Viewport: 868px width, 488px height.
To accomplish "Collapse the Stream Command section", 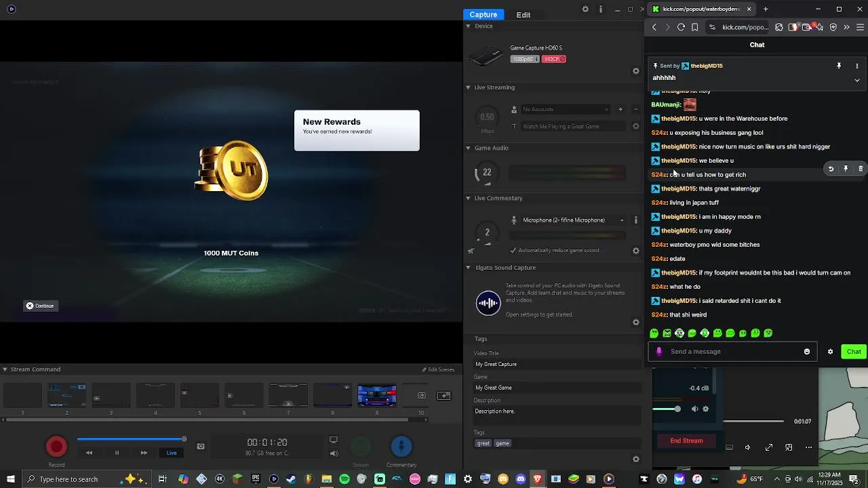I will [x=5, y=369].
